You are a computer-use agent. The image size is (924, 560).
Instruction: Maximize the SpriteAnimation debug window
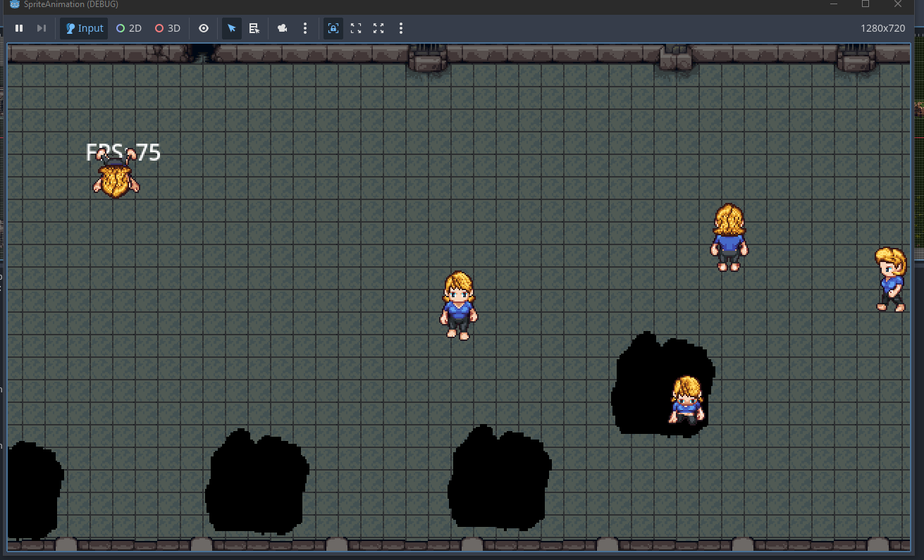point(866,4)
